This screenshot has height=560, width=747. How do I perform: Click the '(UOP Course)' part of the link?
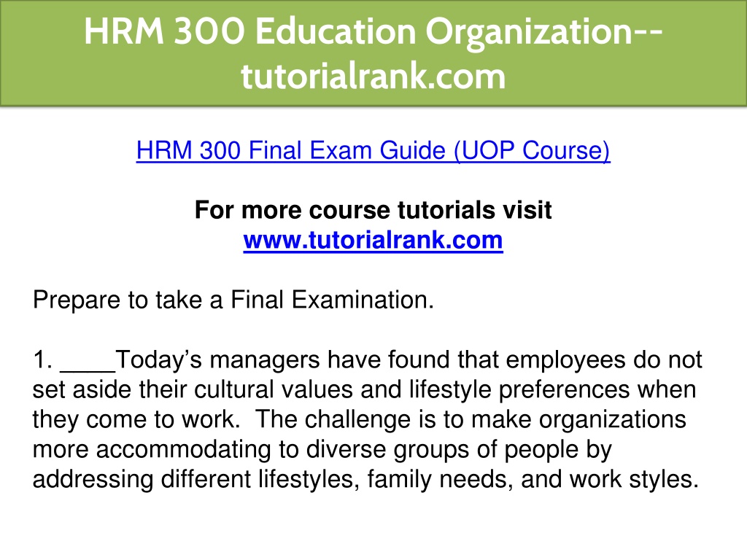click(532, 150)
